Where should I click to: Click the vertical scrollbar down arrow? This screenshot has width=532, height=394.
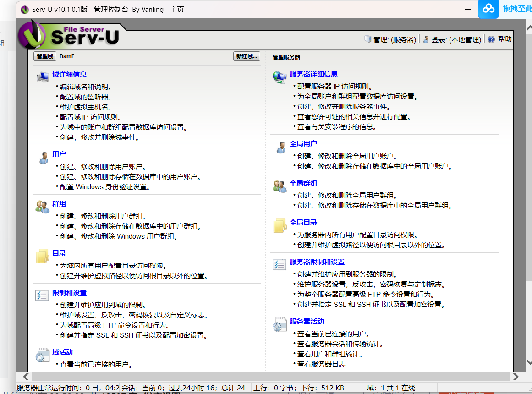[x=529, y=362]
